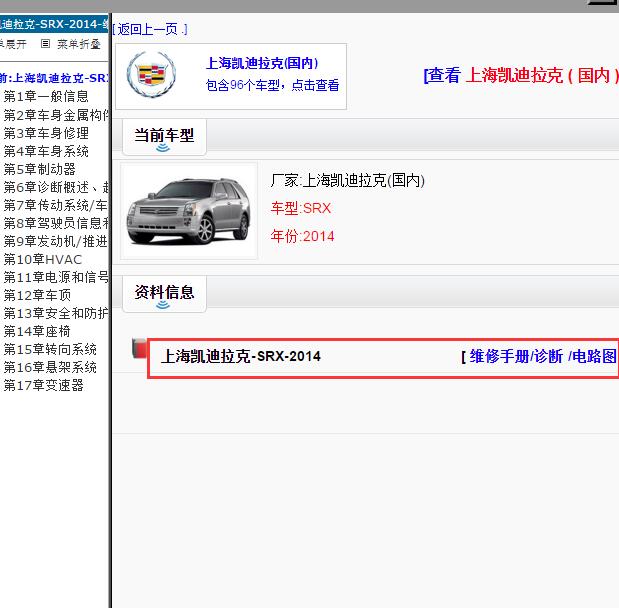Click the Cadillac logo emblem

click(x=151, y=75)
